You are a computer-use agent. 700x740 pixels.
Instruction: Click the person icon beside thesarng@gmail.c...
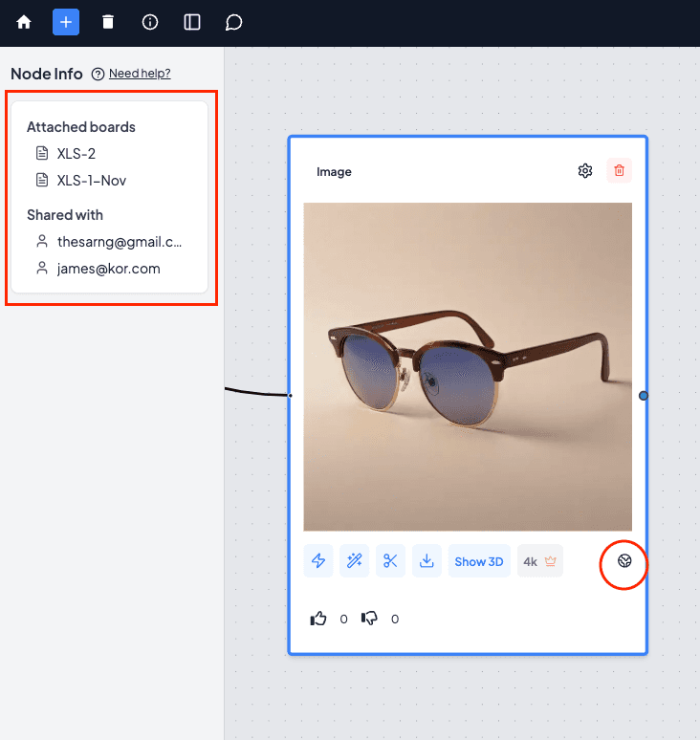point(42,241)
